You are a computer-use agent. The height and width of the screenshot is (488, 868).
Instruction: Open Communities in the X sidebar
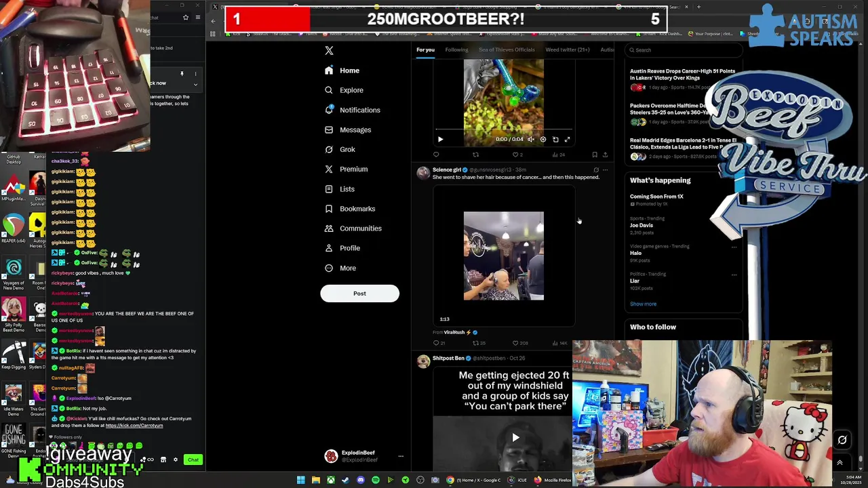[353, 228]
